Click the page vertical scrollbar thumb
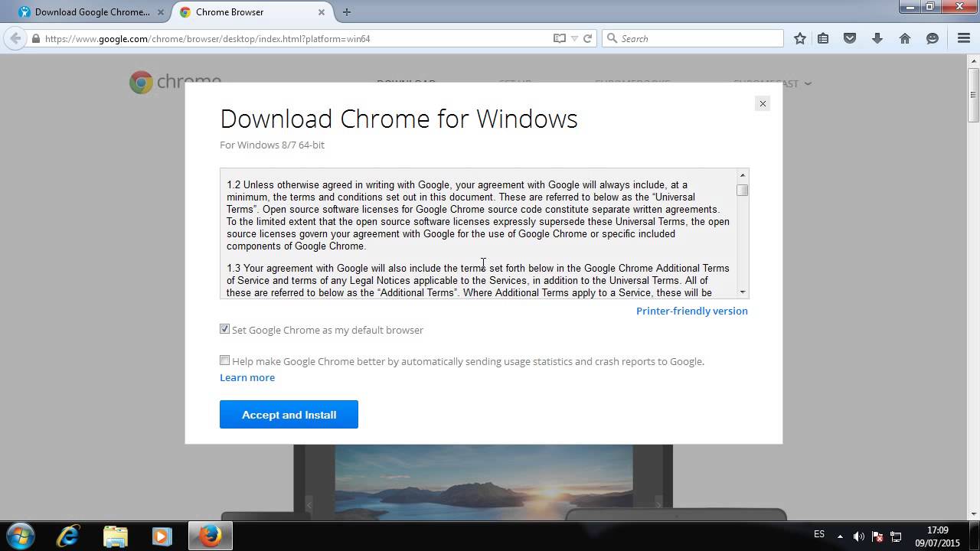The height and width of the screenshot is (551, 980). point(973,95)
